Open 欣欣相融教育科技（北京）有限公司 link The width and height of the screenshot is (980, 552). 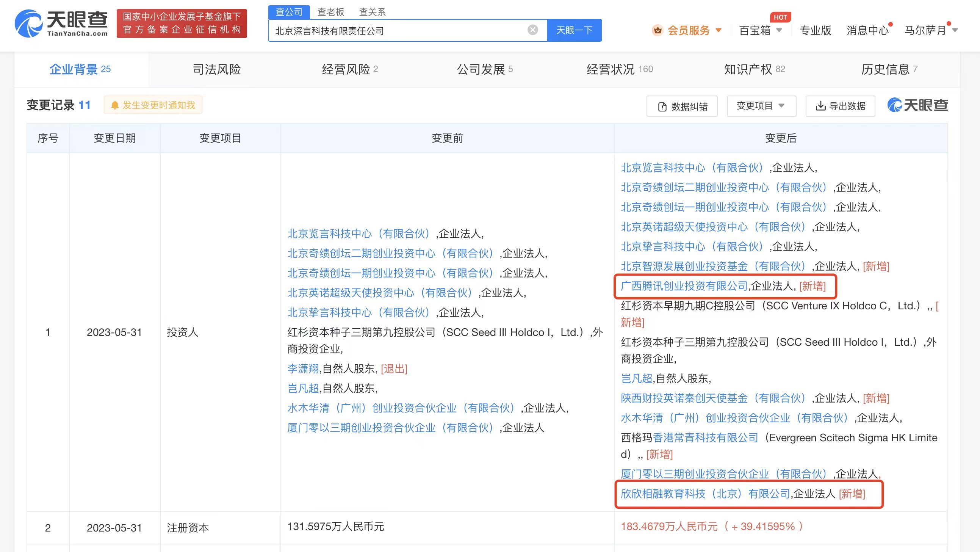pyautogui.click(x=706, y=494)
